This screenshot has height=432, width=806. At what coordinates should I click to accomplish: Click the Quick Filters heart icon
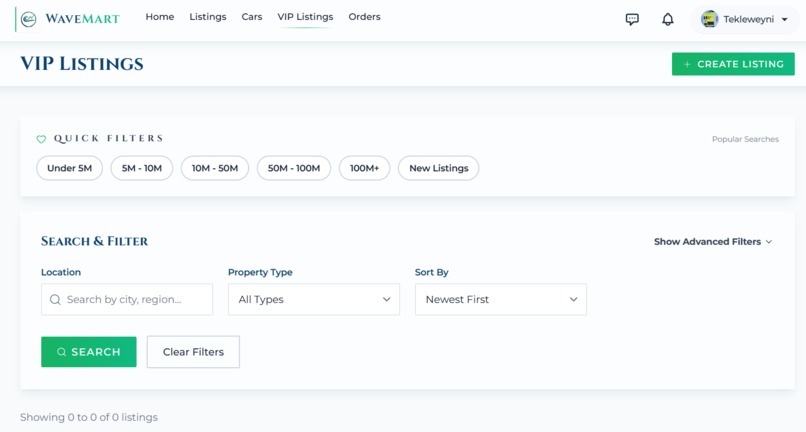[x=41, y=139]
